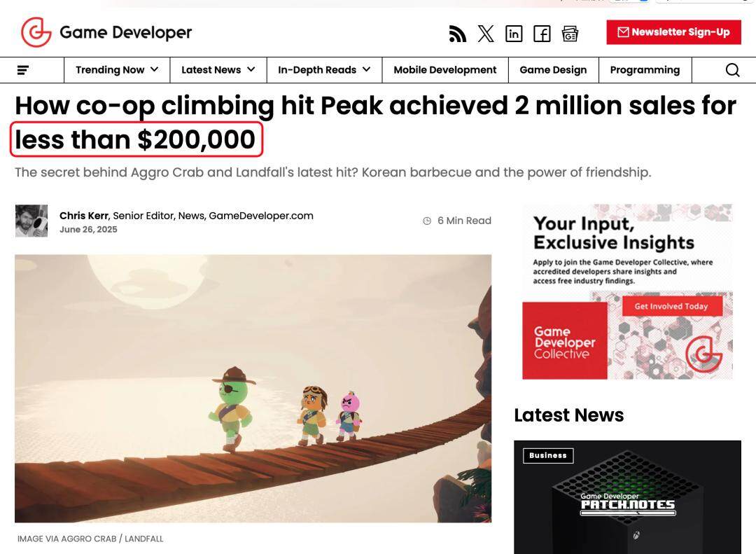Expand the In-Depth Reads dropdown

(324, 70)
